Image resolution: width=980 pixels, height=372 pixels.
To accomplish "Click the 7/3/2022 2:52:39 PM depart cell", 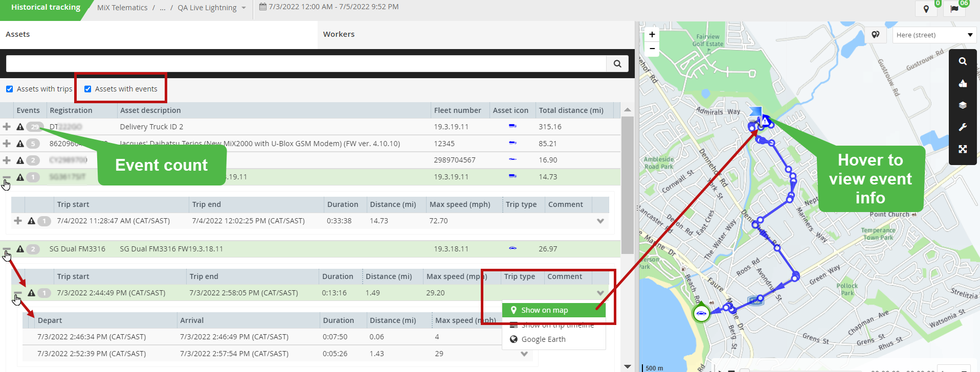I will (x=92, y=354).
